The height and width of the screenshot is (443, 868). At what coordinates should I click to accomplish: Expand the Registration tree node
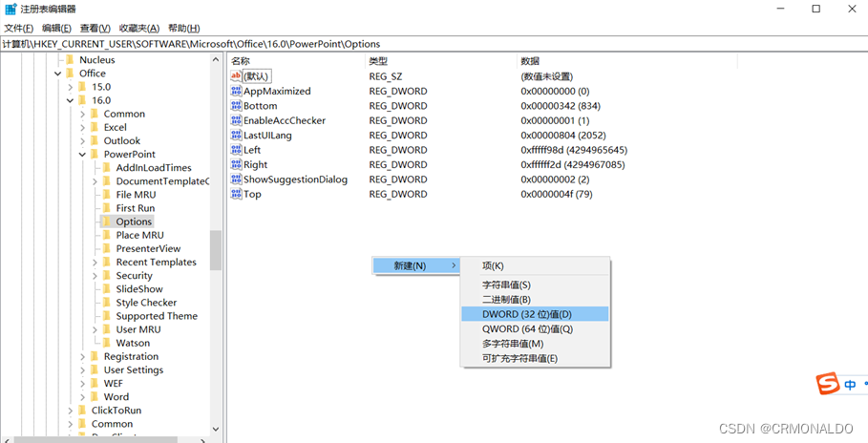[x=82, y=357]
